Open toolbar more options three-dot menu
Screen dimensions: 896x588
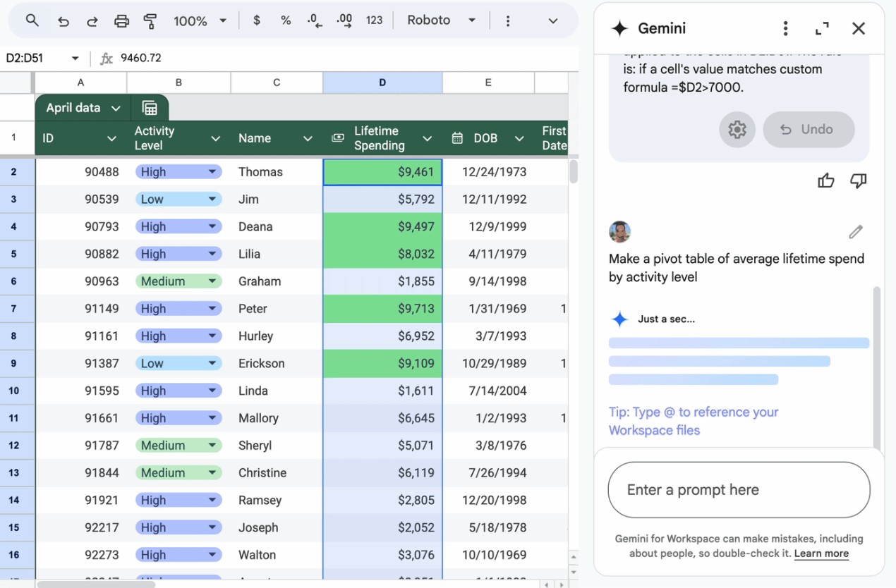coord(507,20)
